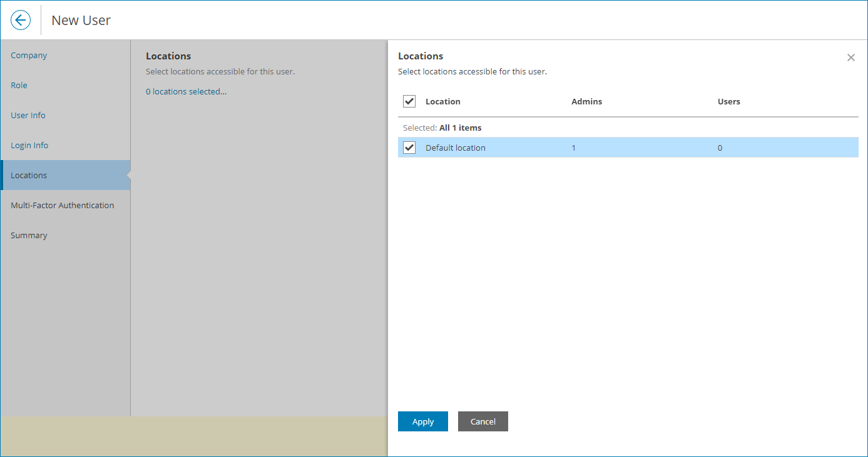This screenshot has width=868, height=457.
Task: Sort by the Location column header
Action: tap(443, 102)
